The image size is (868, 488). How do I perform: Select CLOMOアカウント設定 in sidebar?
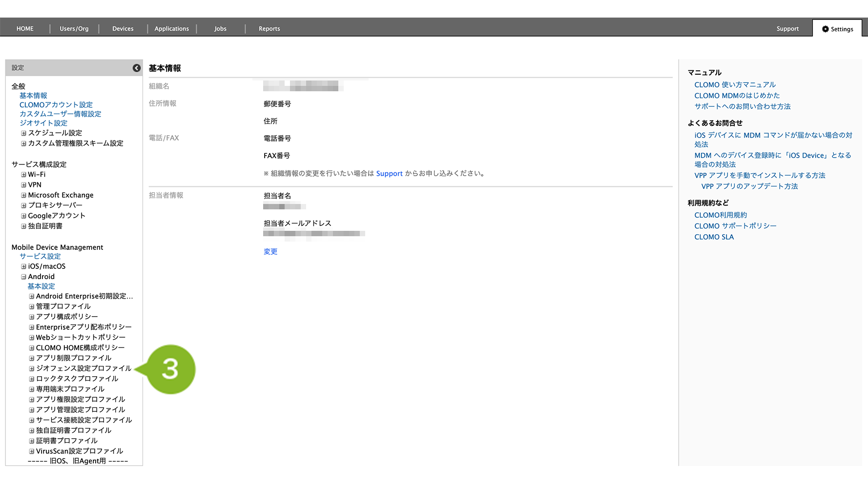click(56, 105)
